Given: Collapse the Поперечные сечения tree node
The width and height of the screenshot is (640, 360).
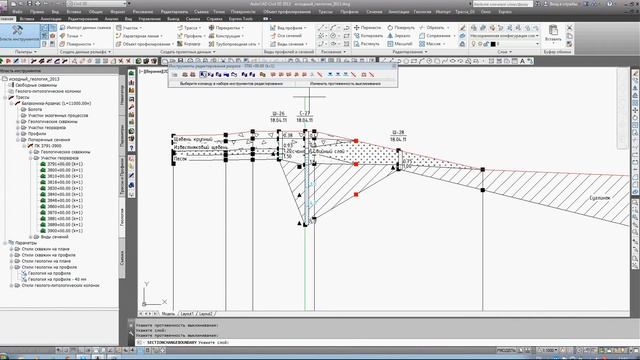Looking at the screenshot, I should coord(18,140).
